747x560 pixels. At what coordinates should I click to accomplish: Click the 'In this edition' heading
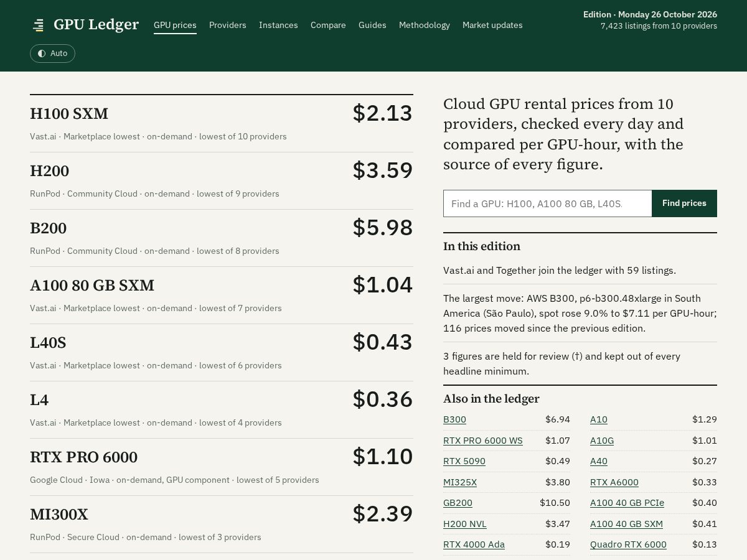[x=482, y=246]
